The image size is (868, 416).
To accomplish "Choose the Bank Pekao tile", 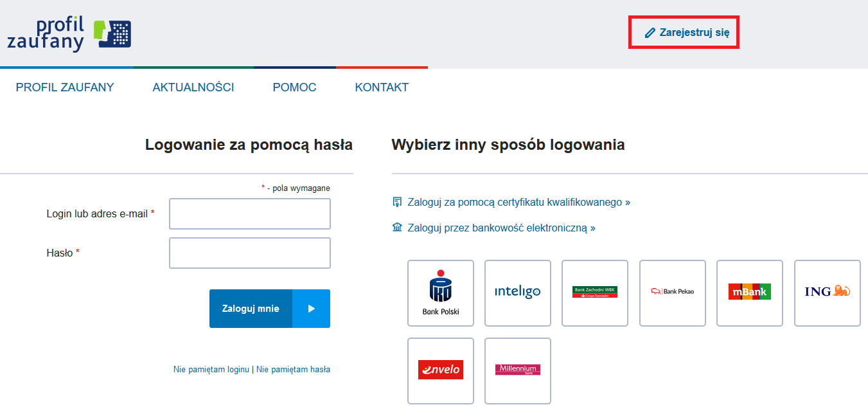I will tap(673, 293).
